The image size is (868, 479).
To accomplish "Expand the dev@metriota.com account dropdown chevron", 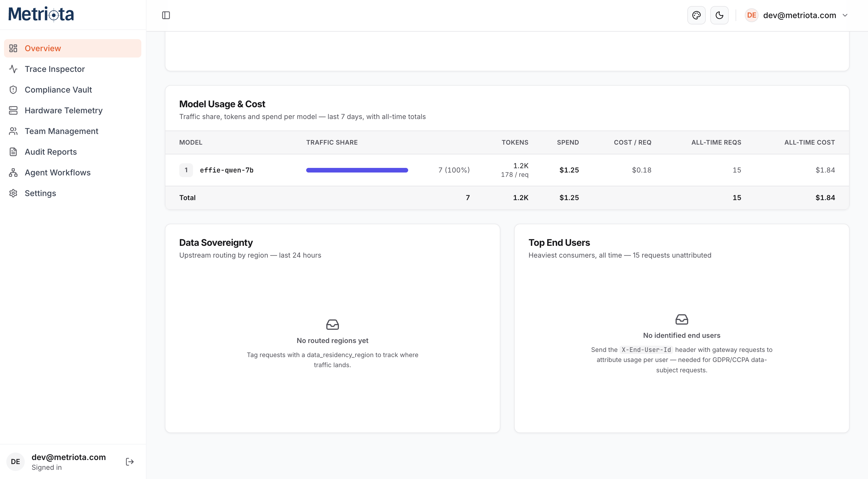I will pyautogui.click(x=845, y=15).
